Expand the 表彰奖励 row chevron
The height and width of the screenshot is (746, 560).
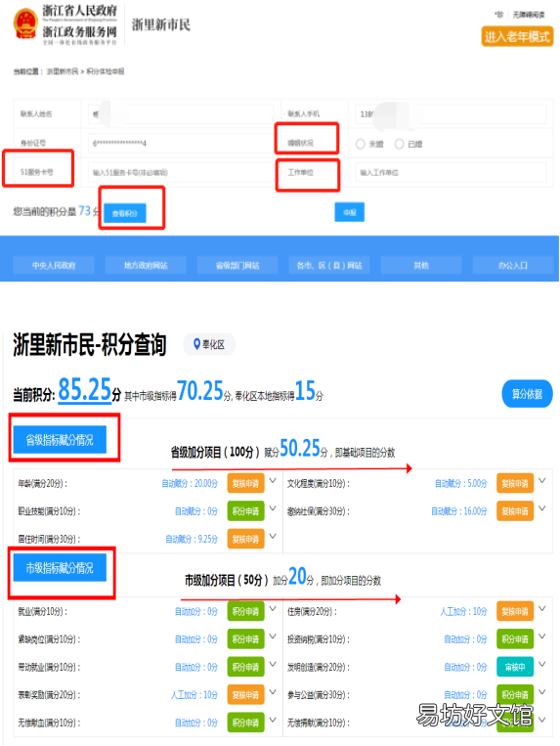(x=273, y=692)
